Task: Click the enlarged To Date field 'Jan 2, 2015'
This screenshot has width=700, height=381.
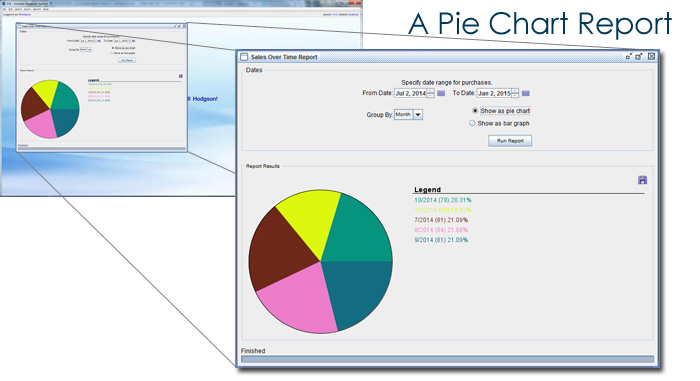Action: [494, 93]
